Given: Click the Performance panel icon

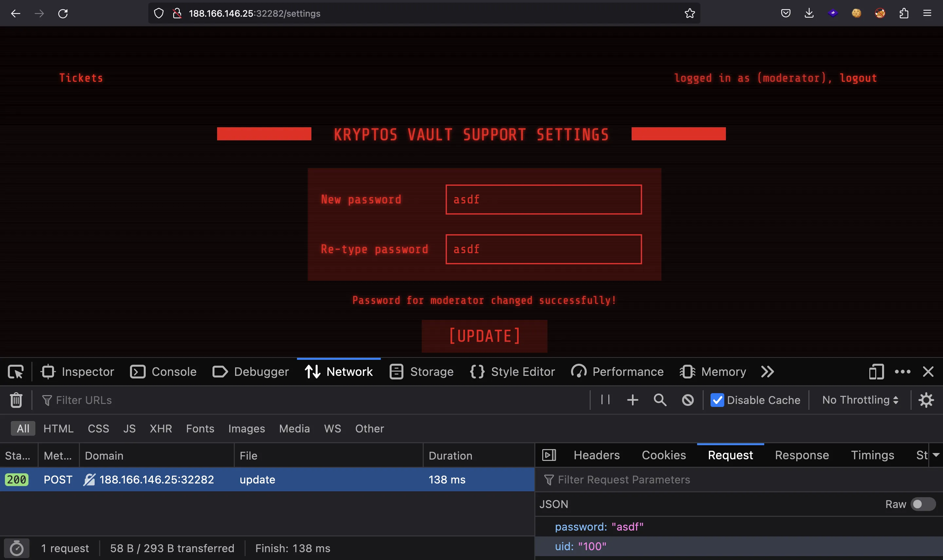Looking at the screenshot, I should (577, 371).
